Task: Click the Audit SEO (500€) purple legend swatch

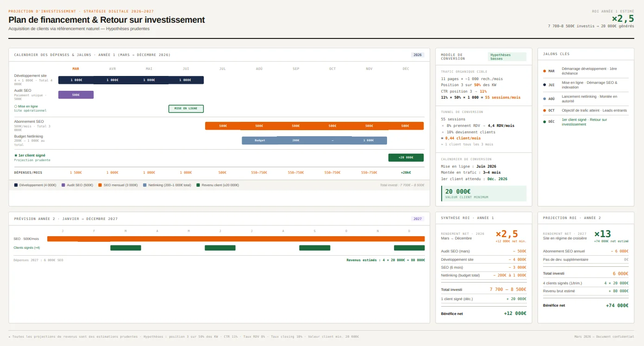Action: [x=63, y=185]
